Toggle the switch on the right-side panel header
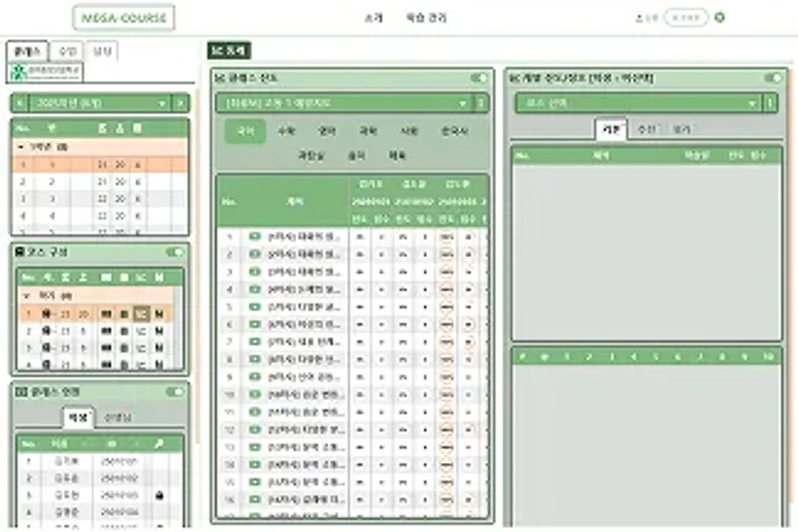The image size is (798, 532). point(773,78)
